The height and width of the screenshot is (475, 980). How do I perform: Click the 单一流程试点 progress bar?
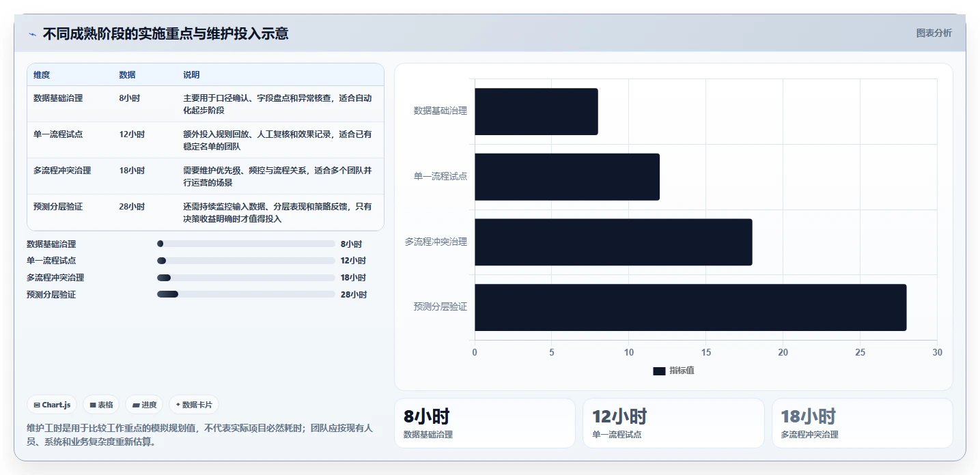coord(246,261)
